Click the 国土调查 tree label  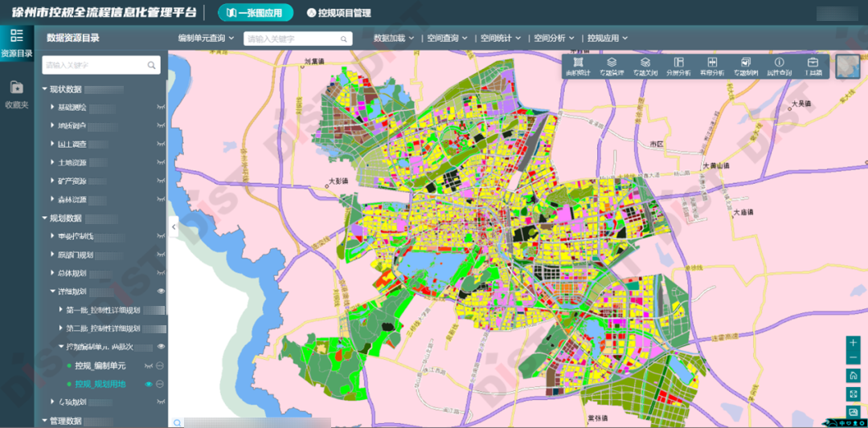72,144
